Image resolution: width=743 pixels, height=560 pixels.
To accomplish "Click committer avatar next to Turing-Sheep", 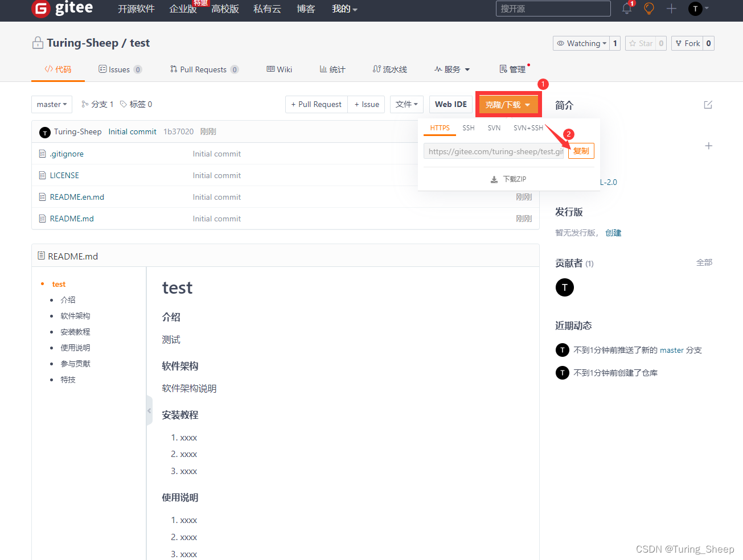I will pos(45,133).
